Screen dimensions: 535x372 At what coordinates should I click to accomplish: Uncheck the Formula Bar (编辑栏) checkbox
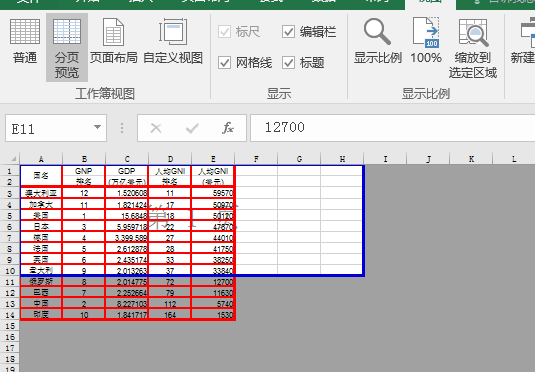(288, 32)
